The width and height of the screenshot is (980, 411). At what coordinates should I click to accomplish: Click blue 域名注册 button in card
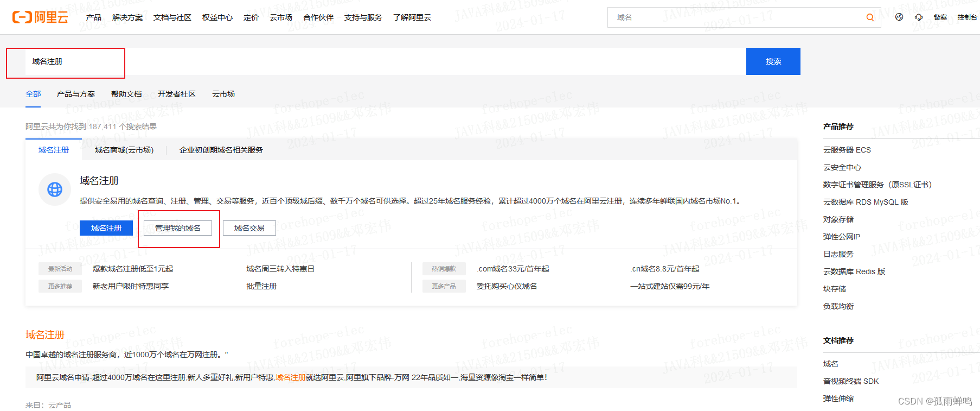[x=106, y=228]
